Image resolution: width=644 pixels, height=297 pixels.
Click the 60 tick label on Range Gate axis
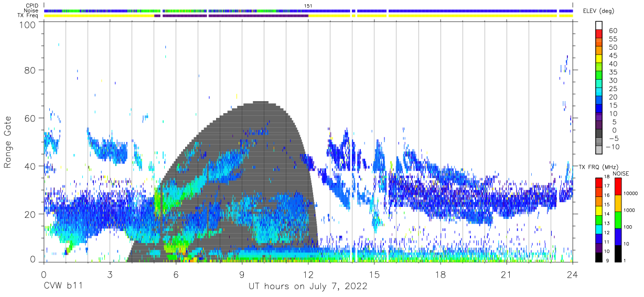pos(30,118)
